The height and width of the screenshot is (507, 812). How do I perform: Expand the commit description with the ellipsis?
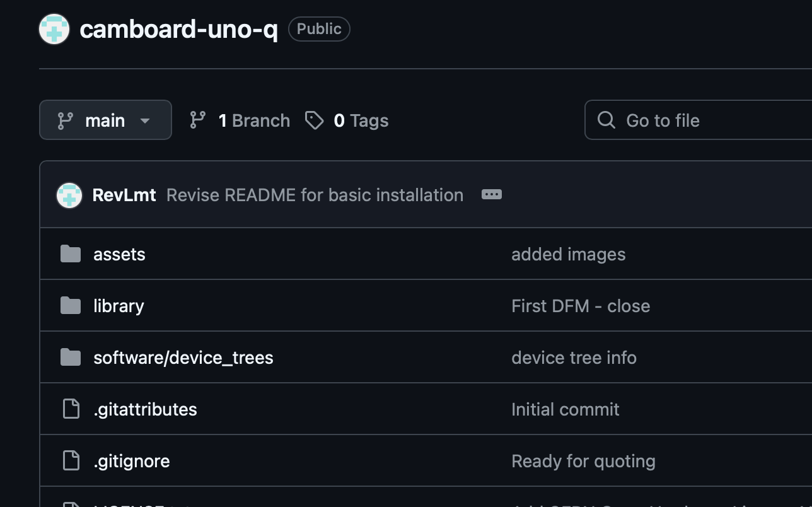pyautogui.click(x=491, y=194)
